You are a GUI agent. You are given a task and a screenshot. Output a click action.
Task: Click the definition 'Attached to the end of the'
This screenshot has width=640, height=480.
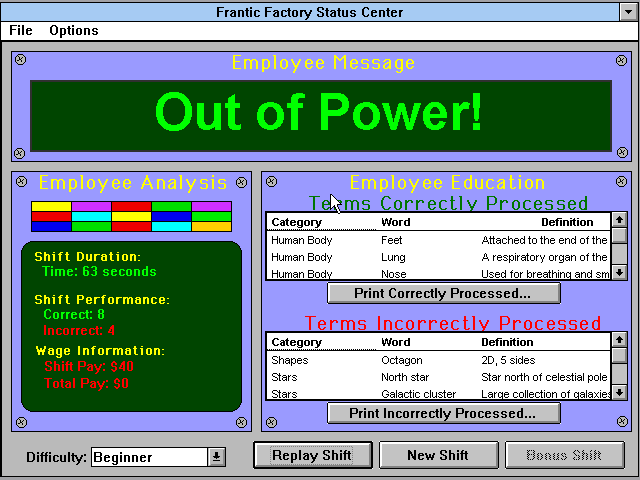click(x=544, y=240)
